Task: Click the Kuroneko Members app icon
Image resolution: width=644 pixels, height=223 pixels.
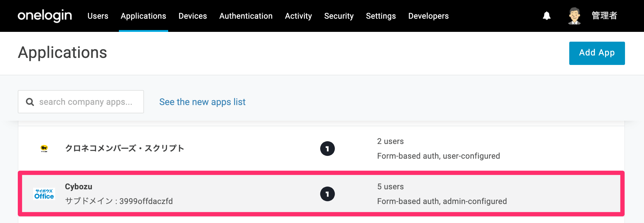Action: coord(44,149)
